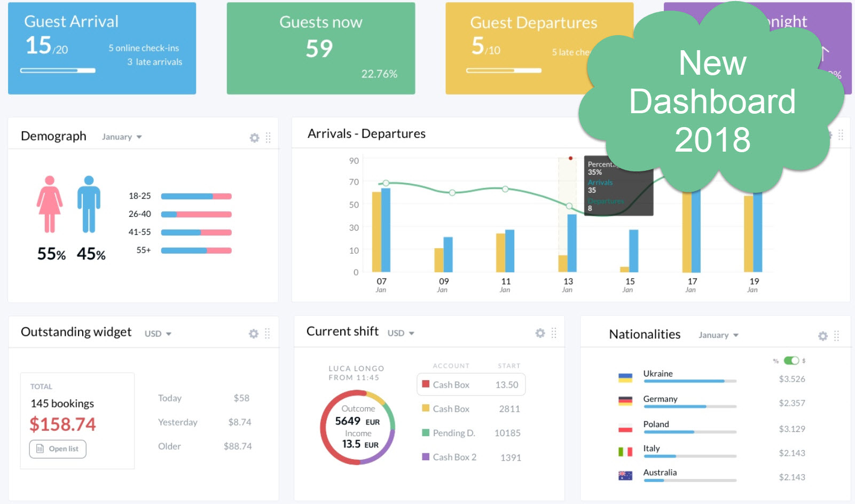Click the blue male figure icon
The height and width of the screenshot is (504, 855).
point(89,204)
